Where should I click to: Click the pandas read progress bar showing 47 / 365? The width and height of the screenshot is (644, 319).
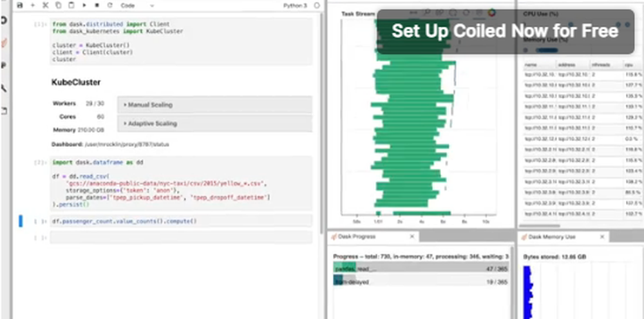[421, 269]
